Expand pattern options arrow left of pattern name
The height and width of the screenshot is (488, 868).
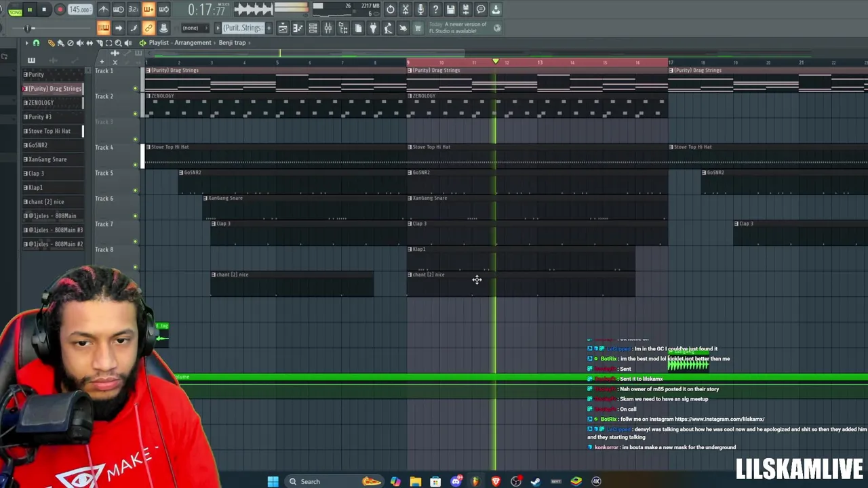coord(218,28)
